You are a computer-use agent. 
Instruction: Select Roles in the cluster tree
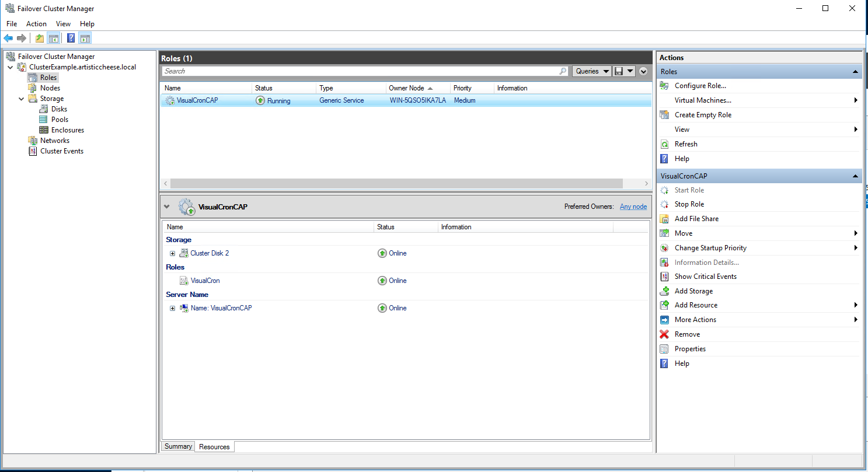[x=48, y=78]
